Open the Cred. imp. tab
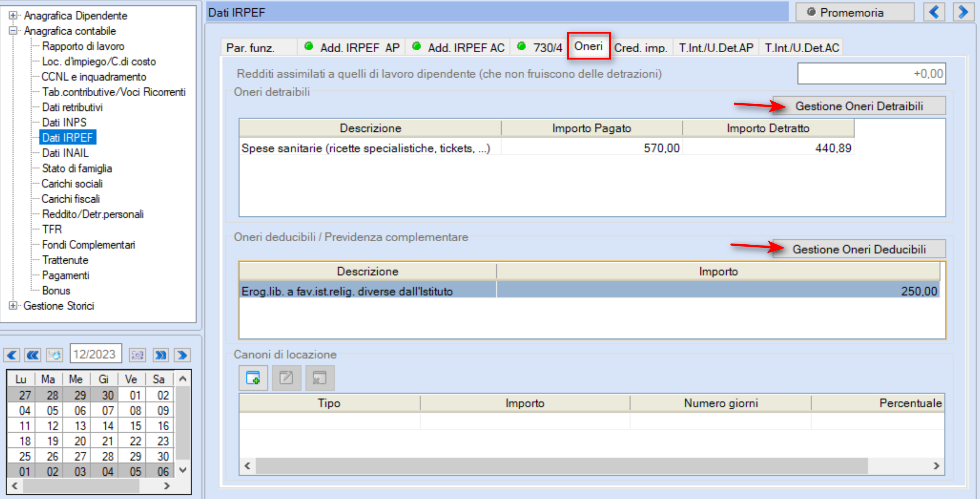The height and width of the screenshot is (499, 980). point(641,48)
